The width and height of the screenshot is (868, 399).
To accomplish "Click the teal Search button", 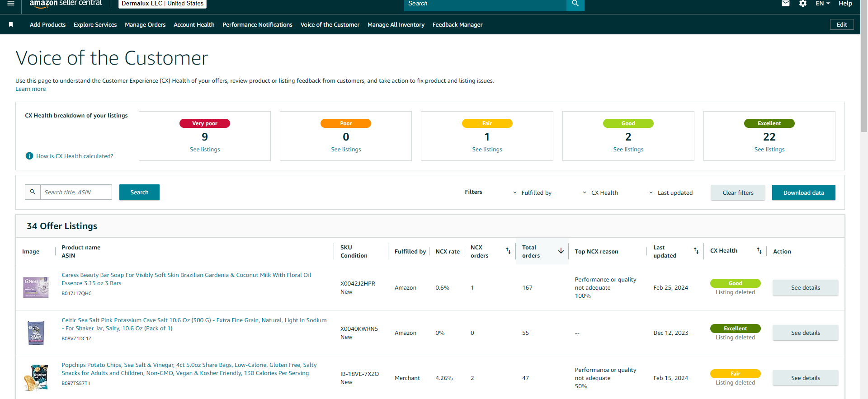I will (139, 192).
